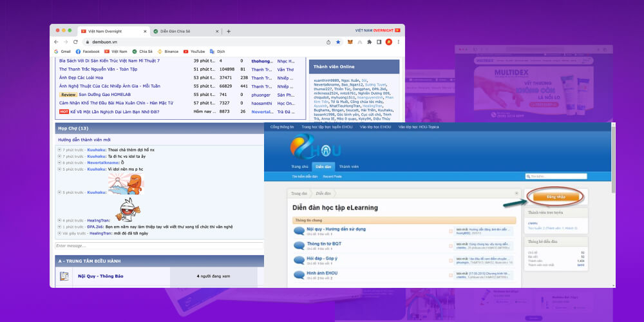
Task: Close the Việt Nam Overnight tab
Action: 144,31
